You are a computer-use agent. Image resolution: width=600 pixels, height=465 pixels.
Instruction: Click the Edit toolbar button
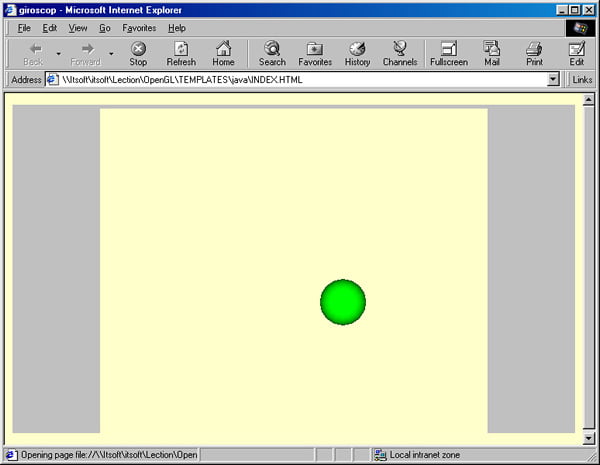(x=577, y=54)
